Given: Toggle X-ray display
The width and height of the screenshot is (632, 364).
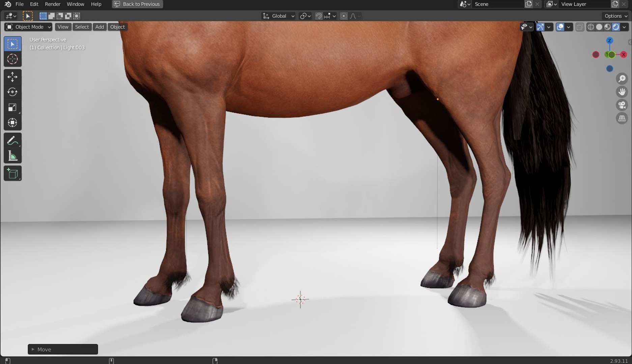Looking at the screenshot, I should pyautogui.click(x=580, y=27).
